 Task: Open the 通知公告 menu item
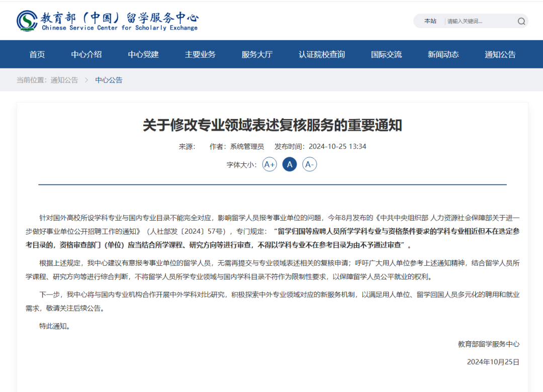pyautogui.click(x=500, y=54)
